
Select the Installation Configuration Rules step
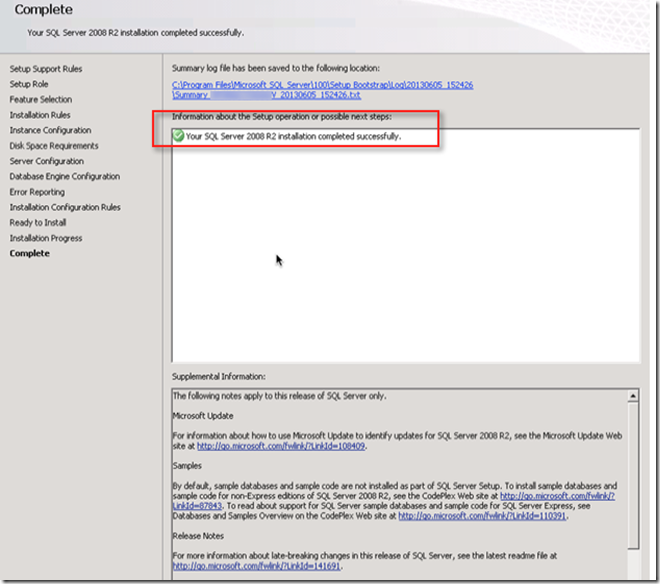coord(65,207)
